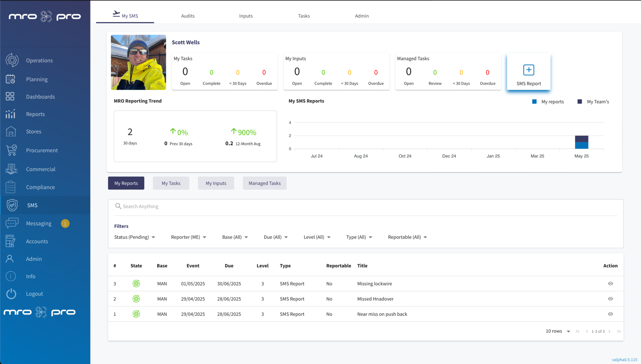Open the Messaging chat icon
The width and height of the screenshot is (641, 364).
[12, 223]
